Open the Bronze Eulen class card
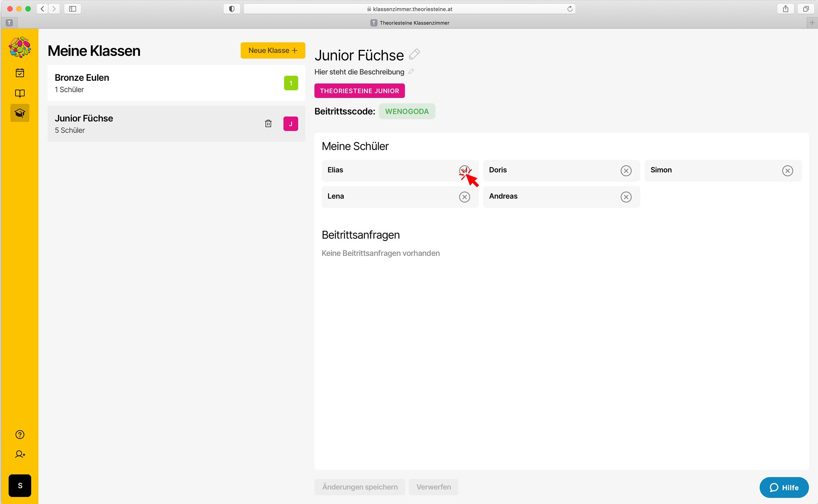 (176, 83)
